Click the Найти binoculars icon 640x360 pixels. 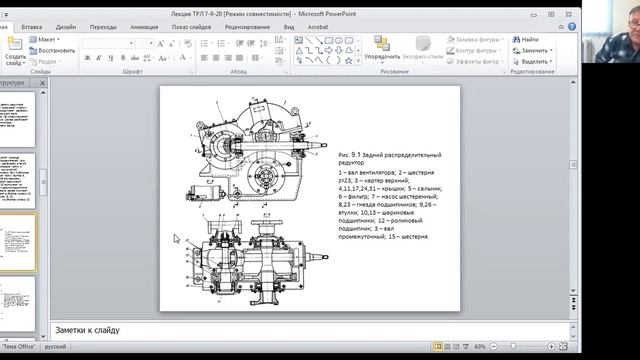(516, 40)
